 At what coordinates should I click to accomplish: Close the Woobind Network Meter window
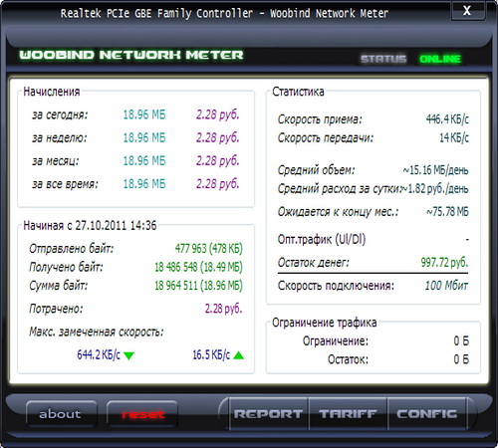[467, 10]
